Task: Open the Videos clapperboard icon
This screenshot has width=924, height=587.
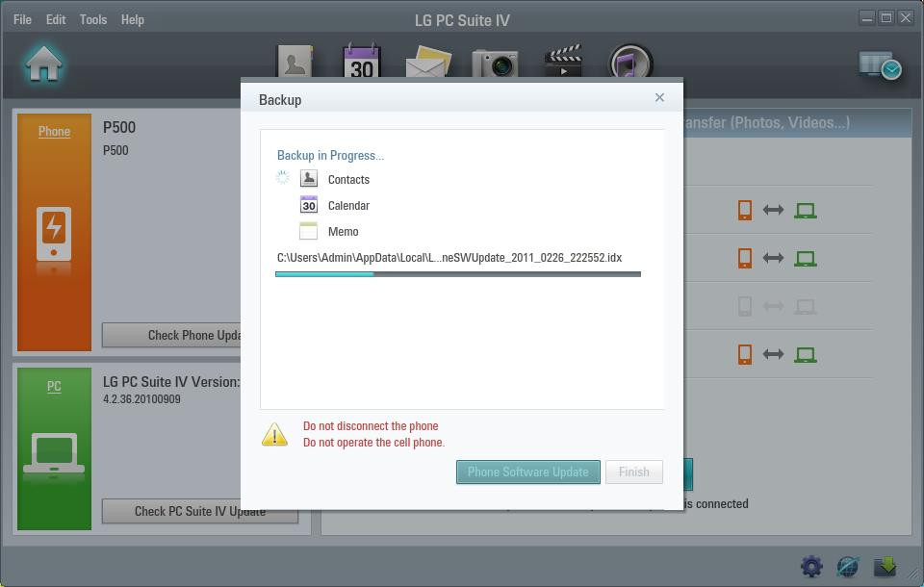Action: pos(564,61)
